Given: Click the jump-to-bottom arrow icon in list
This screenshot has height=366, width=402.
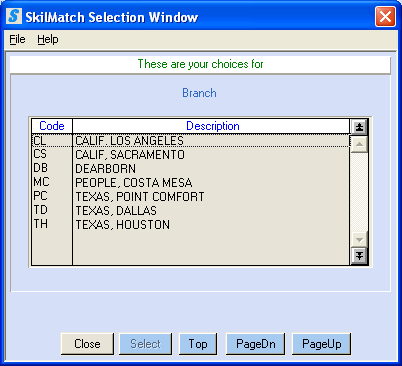Looking at the screenshot, I should coord(359,256).
